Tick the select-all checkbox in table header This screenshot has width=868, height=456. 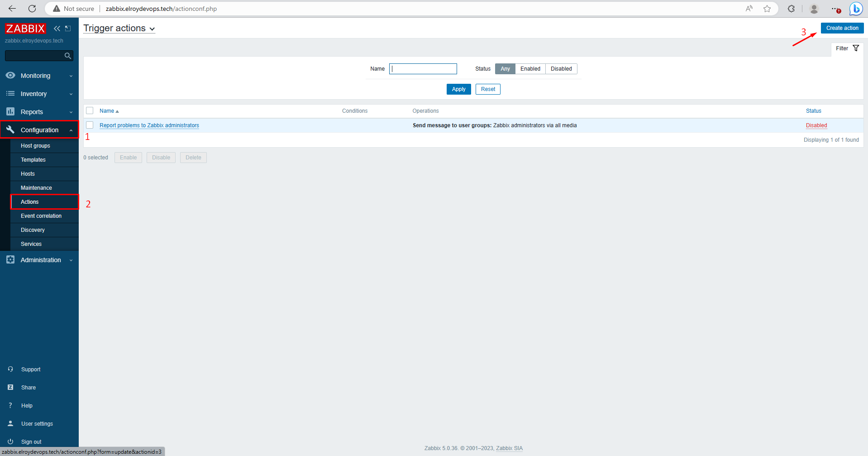(x=90, y=110)
